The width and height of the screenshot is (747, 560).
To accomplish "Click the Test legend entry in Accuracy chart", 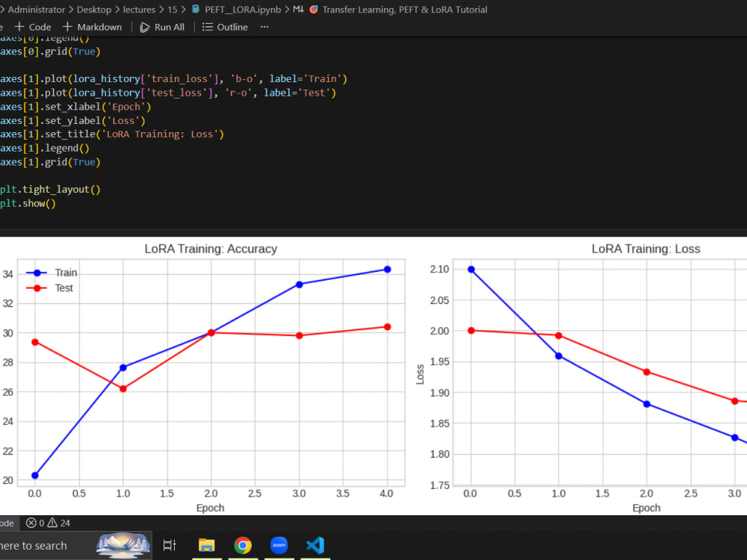I will click(49, 288).
